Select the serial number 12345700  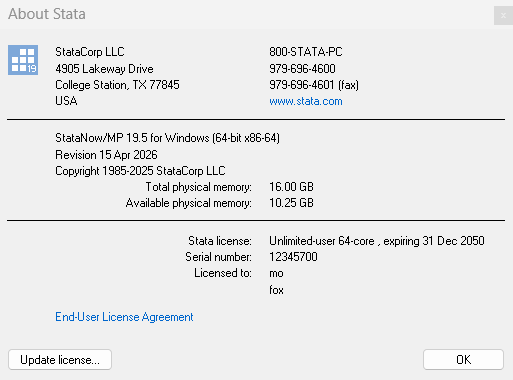(293, 257)
